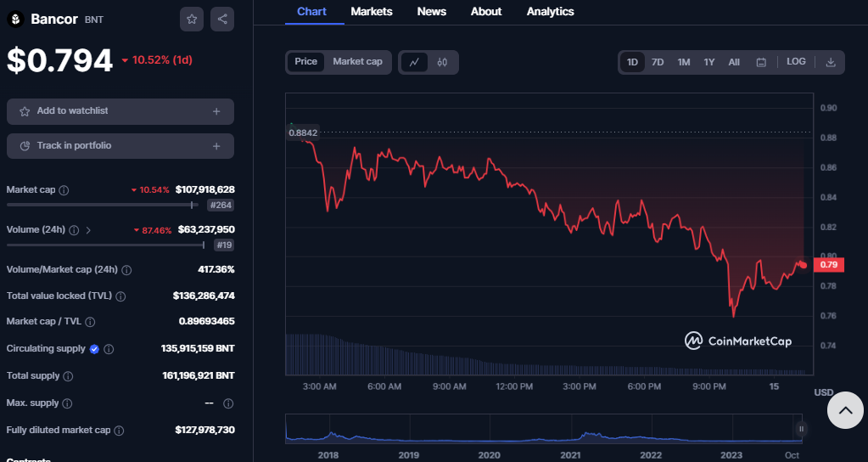Expand Add to watchlist plus sign
This screenshot has height=462, width=868.
216,111
